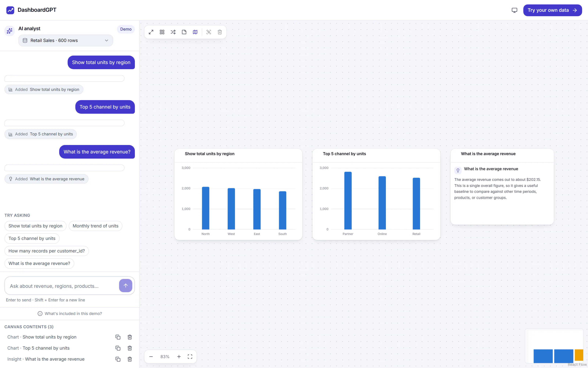
Task: Click the shuffle arrows icon in canvas toolbar
Action: pyautogui.click(x=173, y=32)
